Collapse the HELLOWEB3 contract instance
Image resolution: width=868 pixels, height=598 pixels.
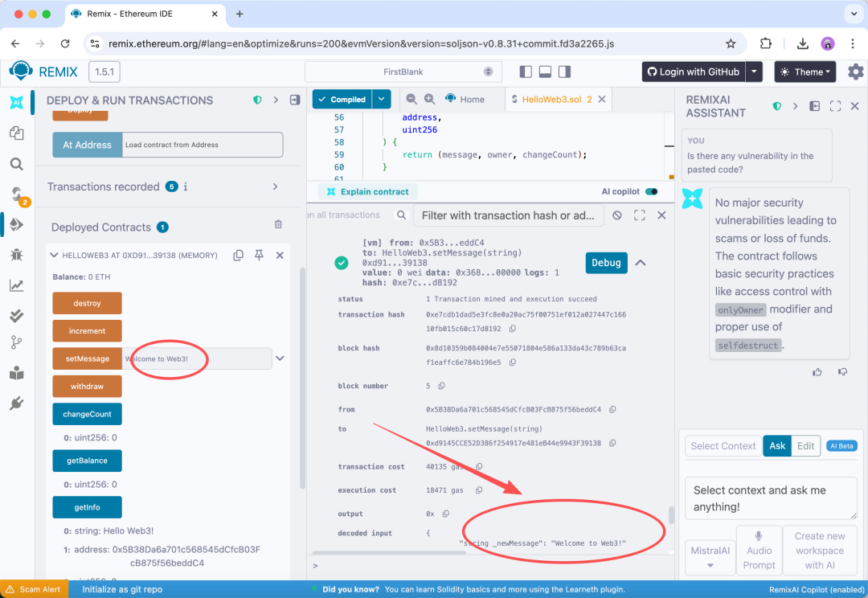55,256
